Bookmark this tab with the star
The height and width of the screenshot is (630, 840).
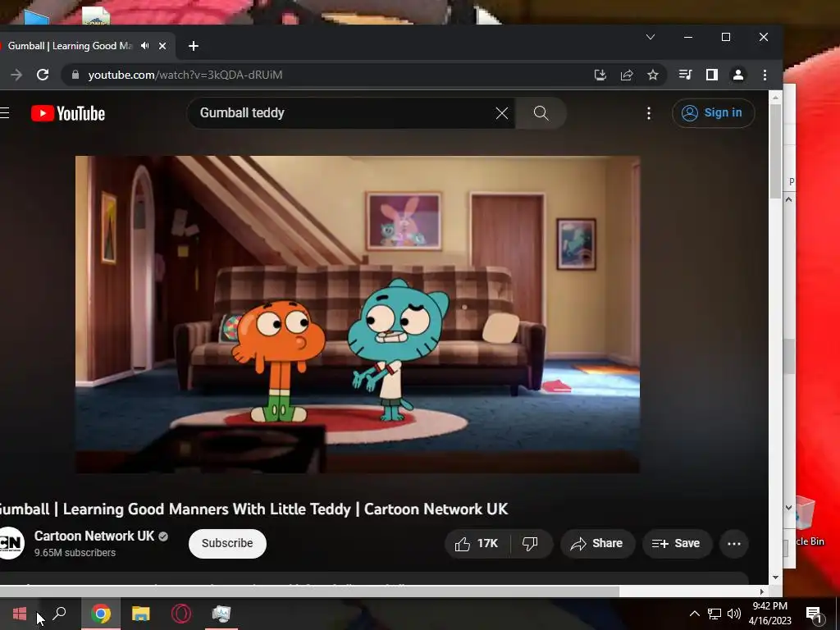tap(652, 75)
